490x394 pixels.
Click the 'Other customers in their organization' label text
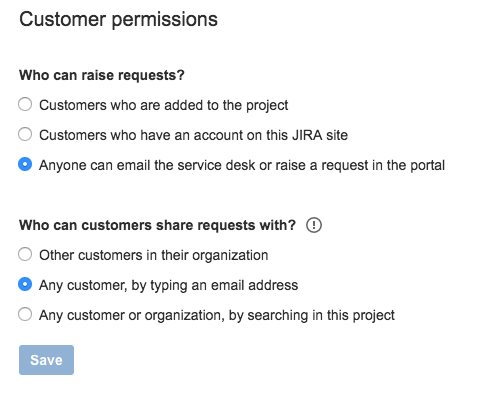tap(154, 255)
